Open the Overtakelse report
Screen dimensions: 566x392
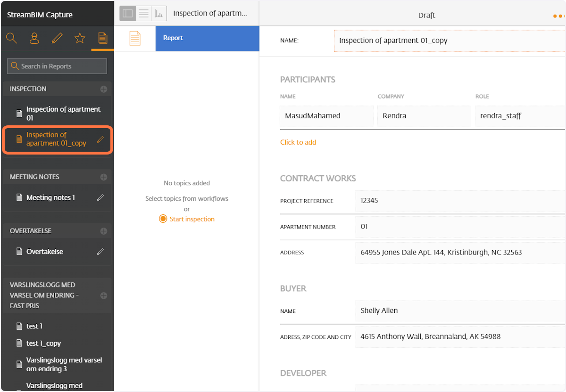click(45, 252)
